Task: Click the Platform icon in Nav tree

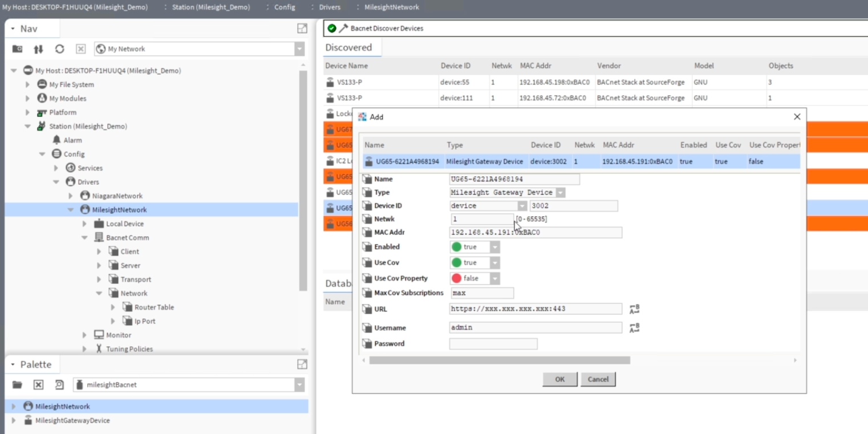Action: tap(42, 112)
